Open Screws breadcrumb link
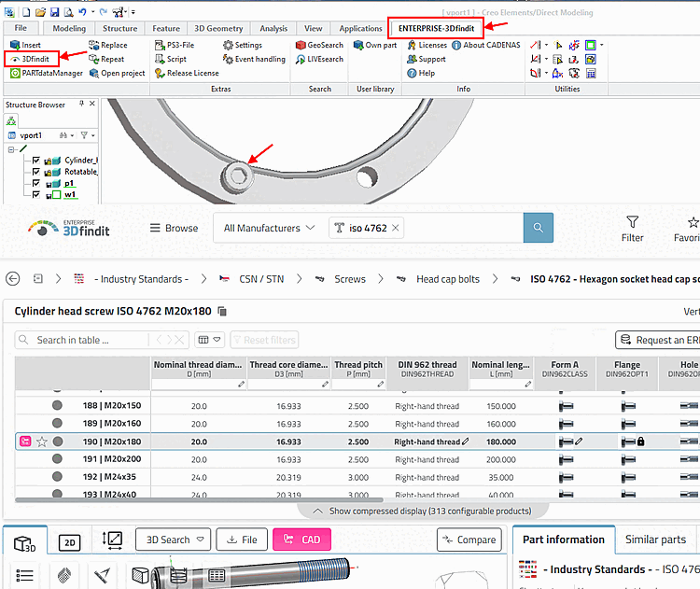The width and height of the screenshot is (700, 589). pyautogui.click(x=350, y=279)
